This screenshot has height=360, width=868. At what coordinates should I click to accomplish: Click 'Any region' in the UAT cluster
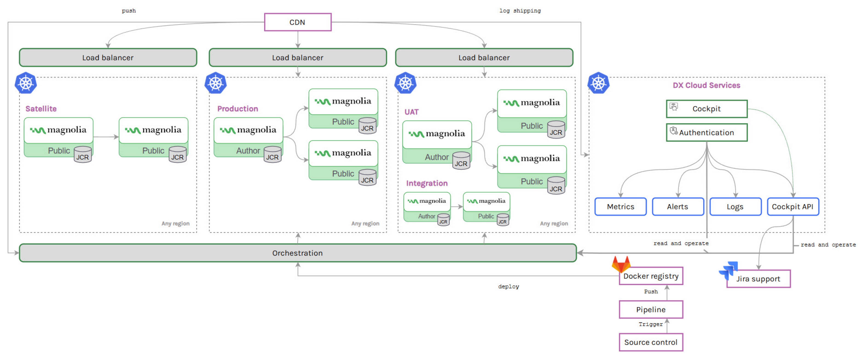click(x=554, y=224)
